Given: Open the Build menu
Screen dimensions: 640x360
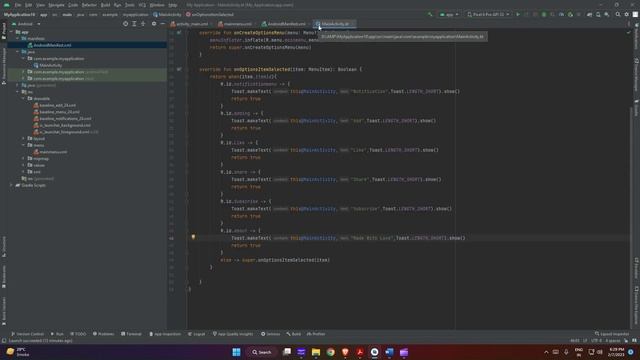Looking at the screenshot, I should click(105, 5).
